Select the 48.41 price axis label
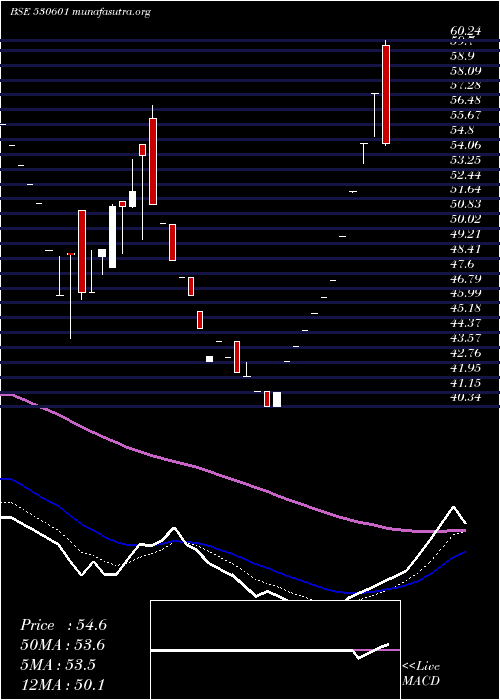Screen dimensions: 500x700 pyautogui.click(x=466, y=249)
